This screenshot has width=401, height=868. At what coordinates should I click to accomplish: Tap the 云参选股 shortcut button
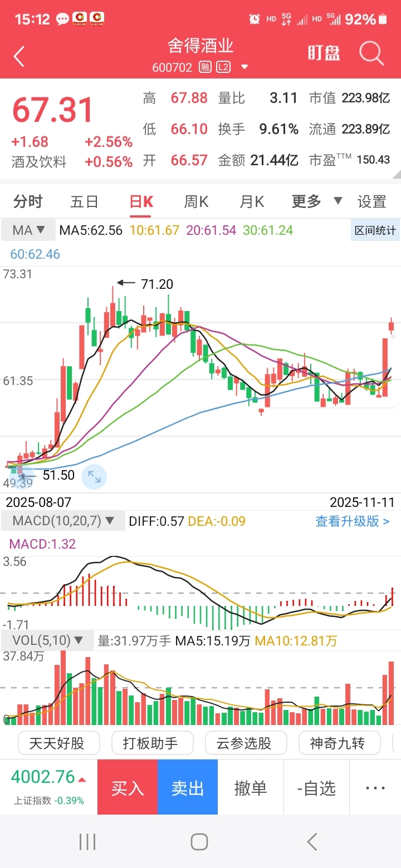pos(246,743)
